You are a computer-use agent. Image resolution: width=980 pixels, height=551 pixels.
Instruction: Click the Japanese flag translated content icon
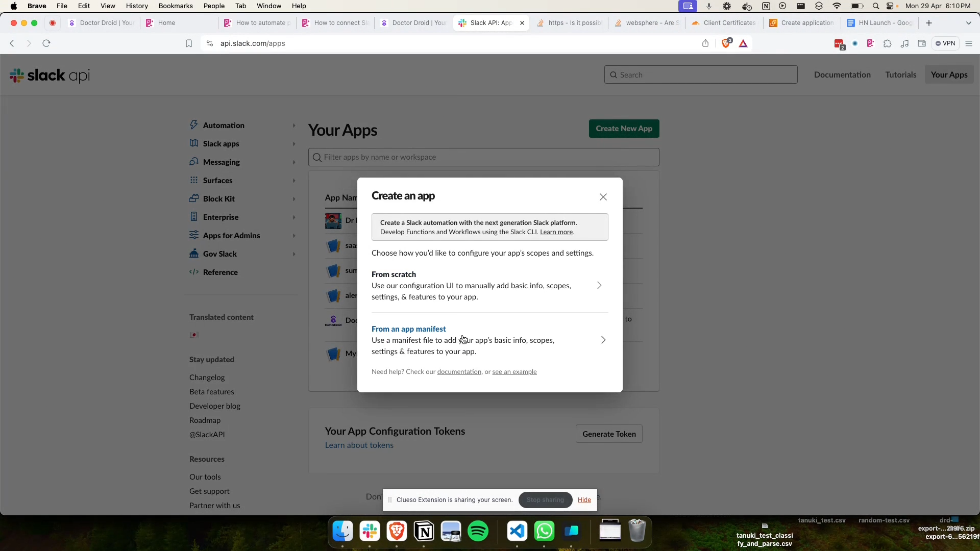(194, 335)
